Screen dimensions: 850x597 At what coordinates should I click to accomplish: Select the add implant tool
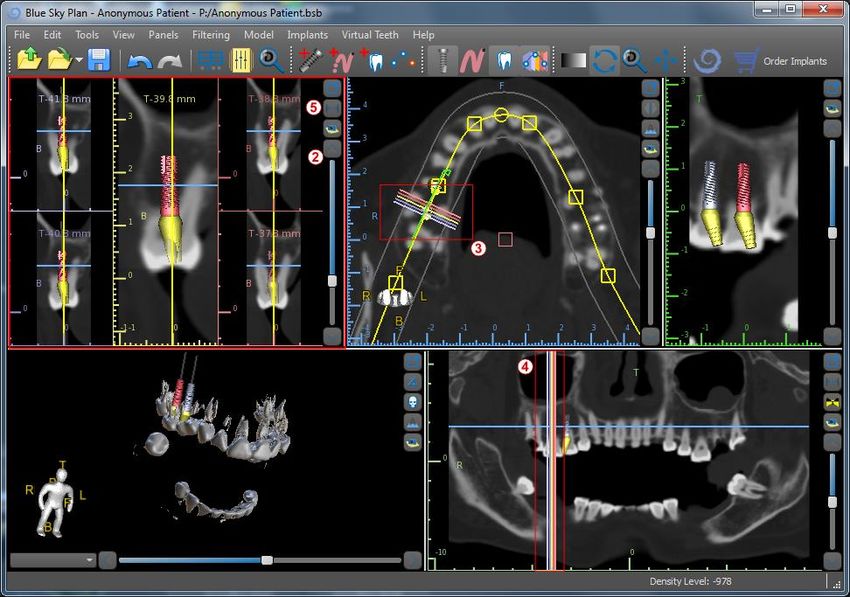pos(311,60)
